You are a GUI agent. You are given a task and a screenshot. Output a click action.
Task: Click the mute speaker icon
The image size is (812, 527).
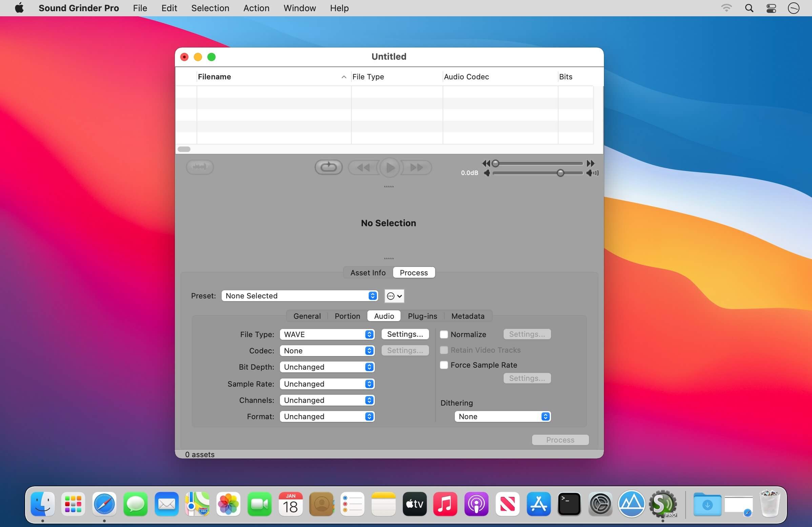click(x=487, y=173)
